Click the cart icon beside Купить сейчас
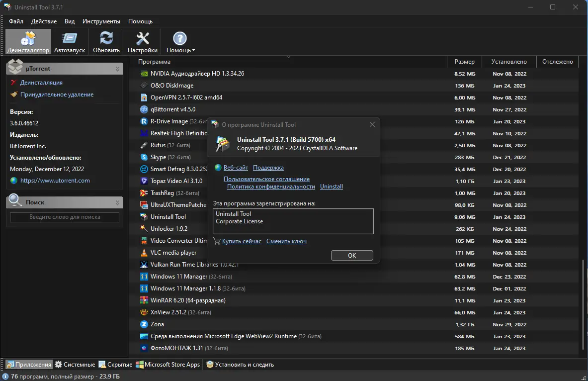Image resolution: width=588 pixels, height=381 pixels. (216, 241)
